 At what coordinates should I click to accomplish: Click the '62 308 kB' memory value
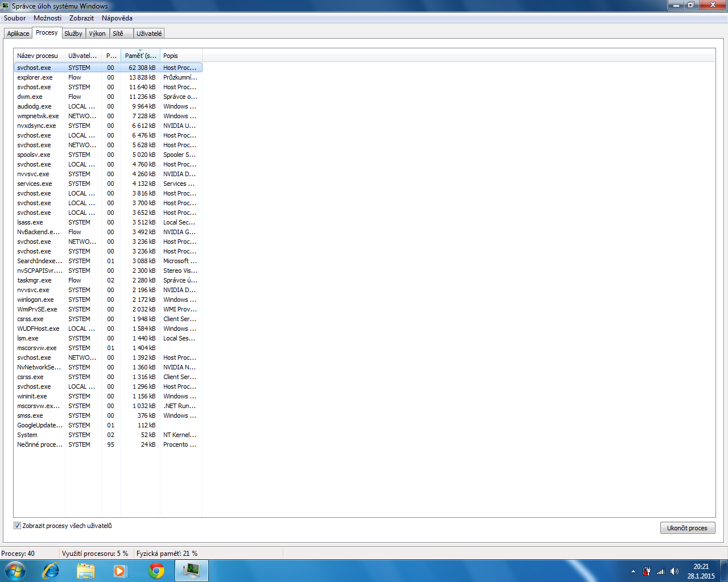pyautogui.click(x=142, y=68)
